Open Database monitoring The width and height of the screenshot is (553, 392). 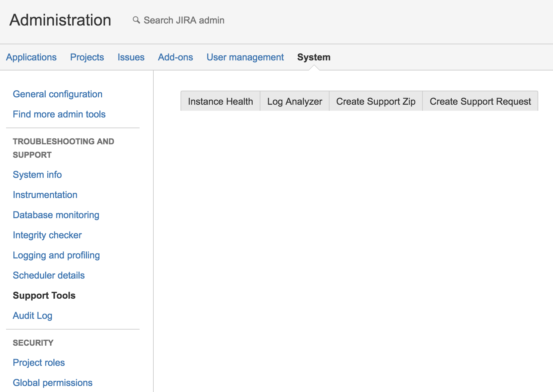(56, 215)
